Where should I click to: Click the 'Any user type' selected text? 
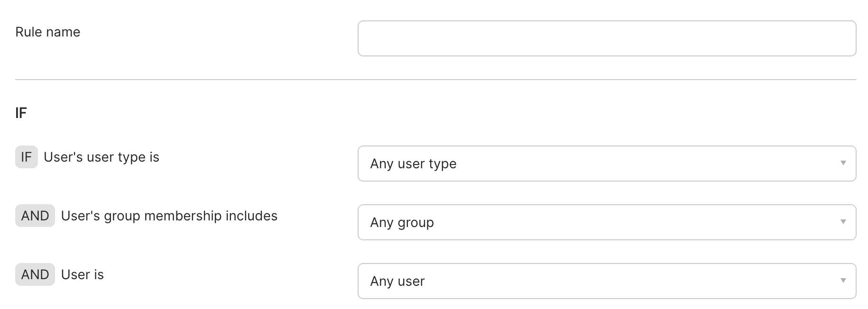click(413, 164)
